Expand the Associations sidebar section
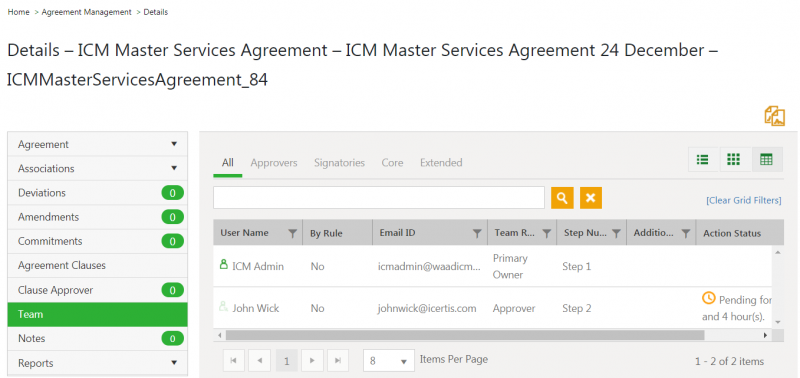 coord(97,168)
